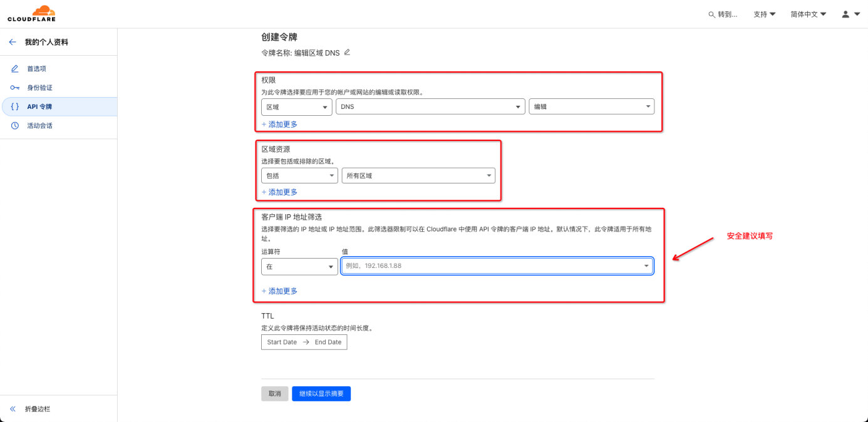Click the back arrow beside 我的个人资料
This screenshot has width=868, height=422.
coord(12,41)
